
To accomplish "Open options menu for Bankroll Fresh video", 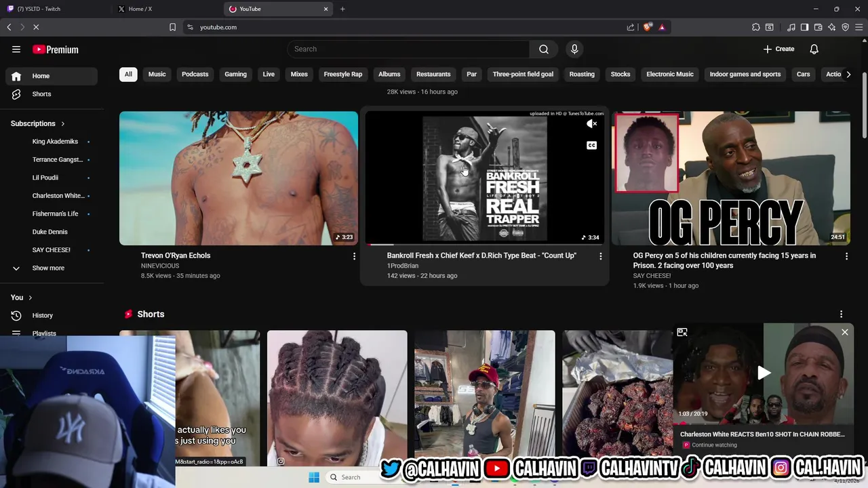I will pyautogui.click(x=600, y=256).
